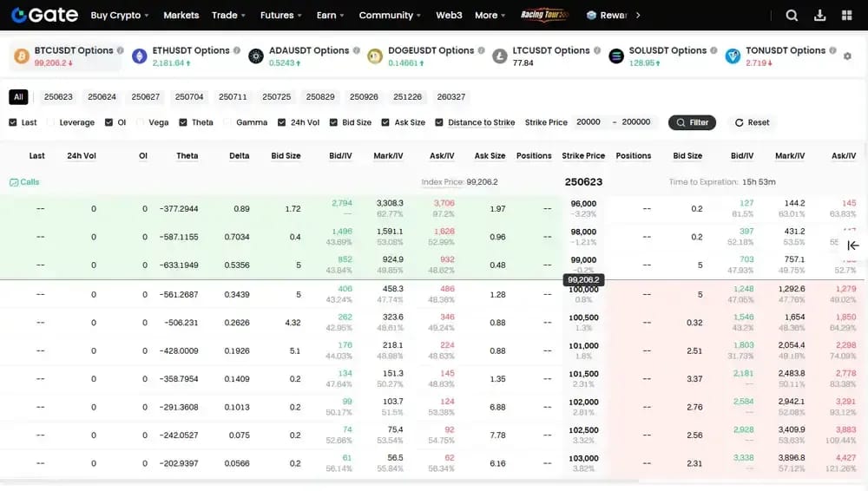The image size is (868, 491).
Task: Click info icon beside LTCUSDT Options
Action: tap(597, 50)
